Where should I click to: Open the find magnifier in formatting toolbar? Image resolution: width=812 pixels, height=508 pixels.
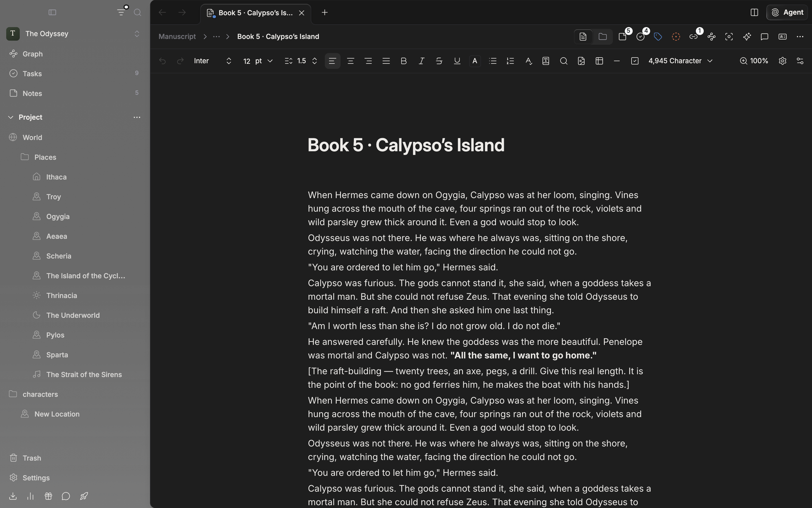564,61
